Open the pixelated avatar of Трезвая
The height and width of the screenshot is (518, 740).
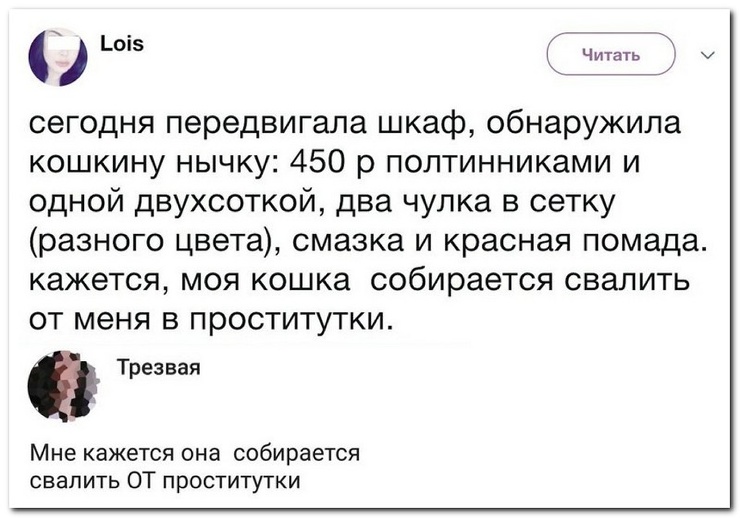point(65,385)
